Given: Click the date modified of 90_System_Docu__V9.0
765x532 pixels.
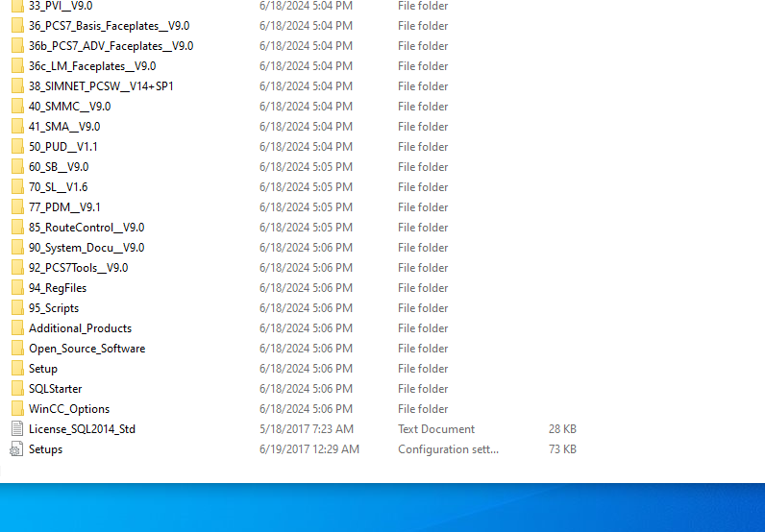Looking at the screenshot, I should 306,247.
